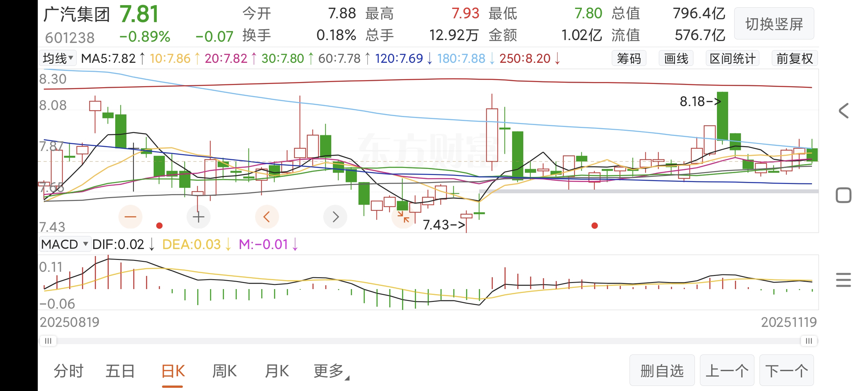Enable 画线 drawing mode
The image size is (868, 391).
[x=676, y=59]
